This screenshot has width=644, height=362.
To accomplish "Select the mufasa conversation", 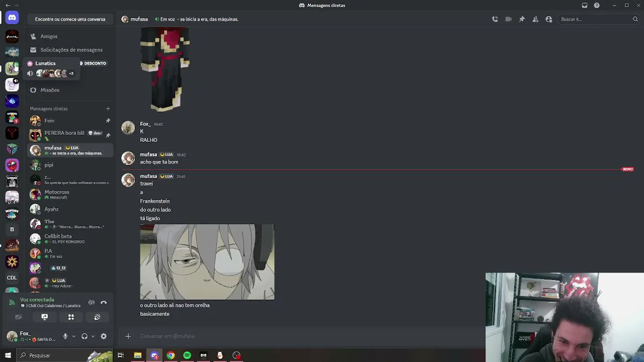I will 70,150.
